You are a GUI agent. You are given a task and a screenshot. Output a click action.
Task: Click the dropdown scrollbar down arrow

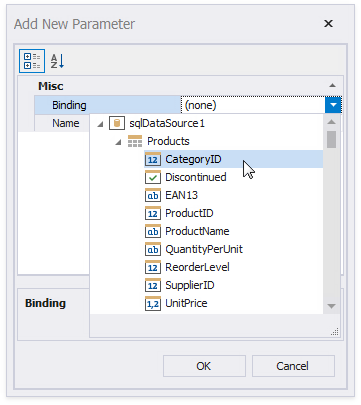(x=331, y=306)
